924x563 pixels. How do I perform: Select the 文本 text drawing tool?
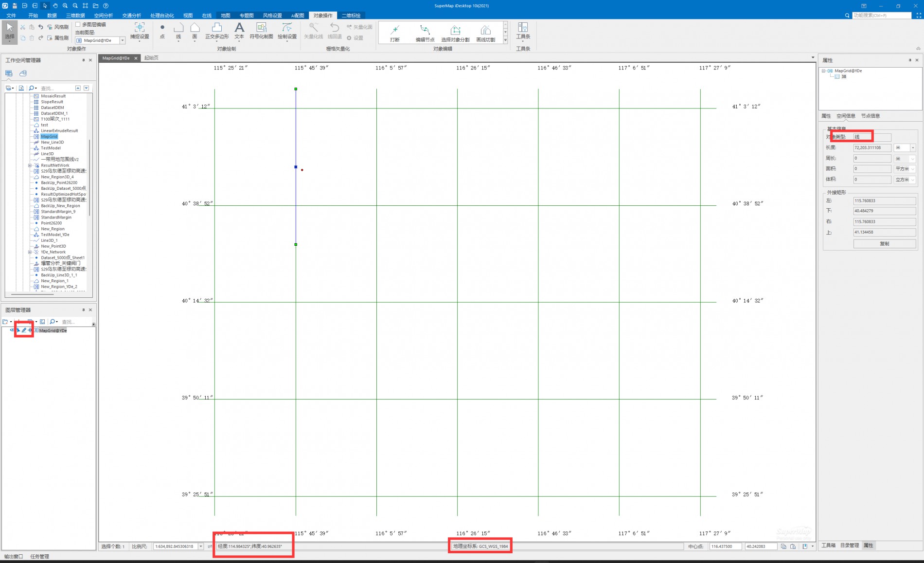click(239, 32)
